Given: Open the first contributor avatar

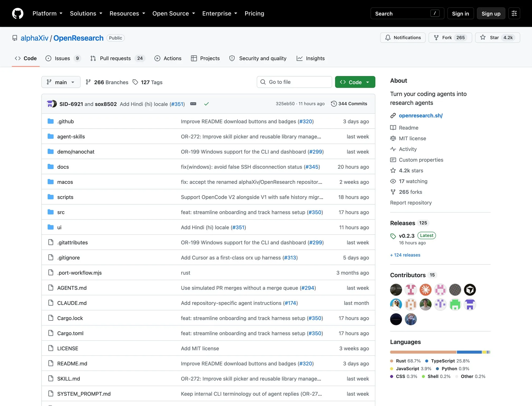Looking at the screenshot, I should pos(396,290).
